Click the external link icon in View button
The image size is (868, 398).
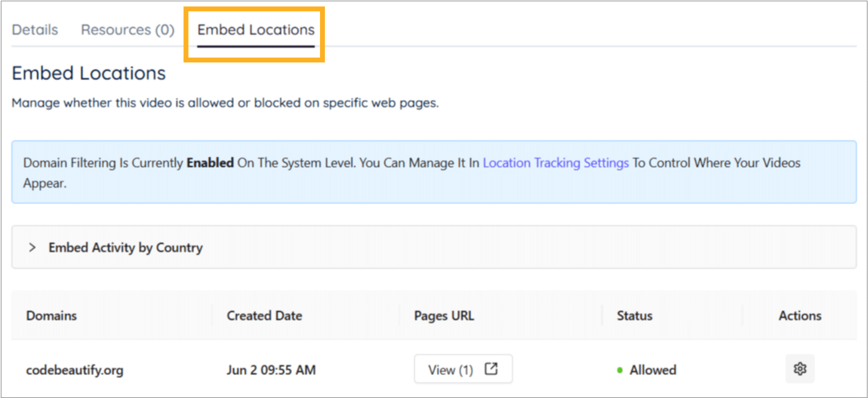tap(491, 369)
